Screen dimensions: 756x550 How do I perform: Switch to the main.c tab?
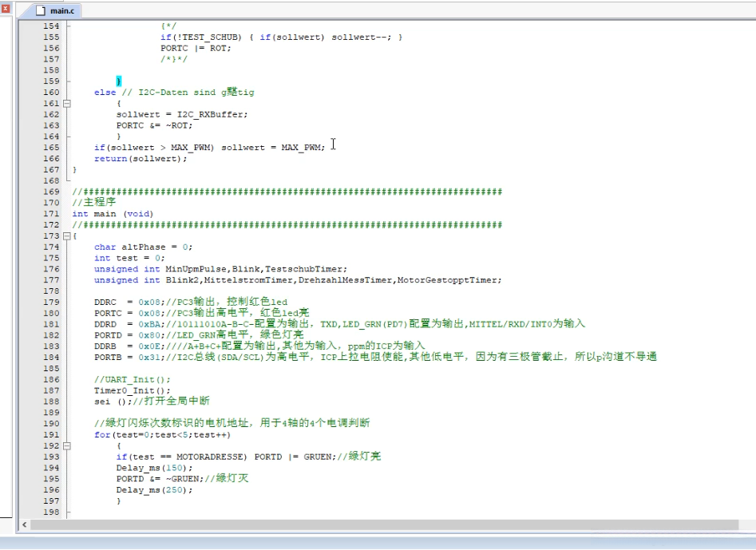click(x=57, y=10)
